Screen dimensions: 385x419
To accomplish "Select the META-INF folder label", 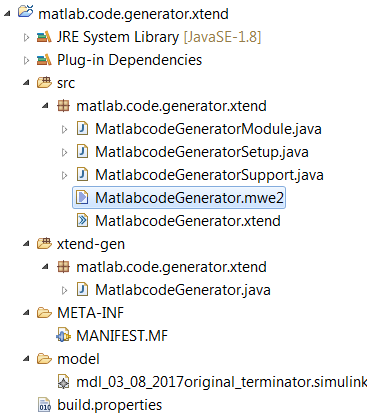I will pos(90,313).
